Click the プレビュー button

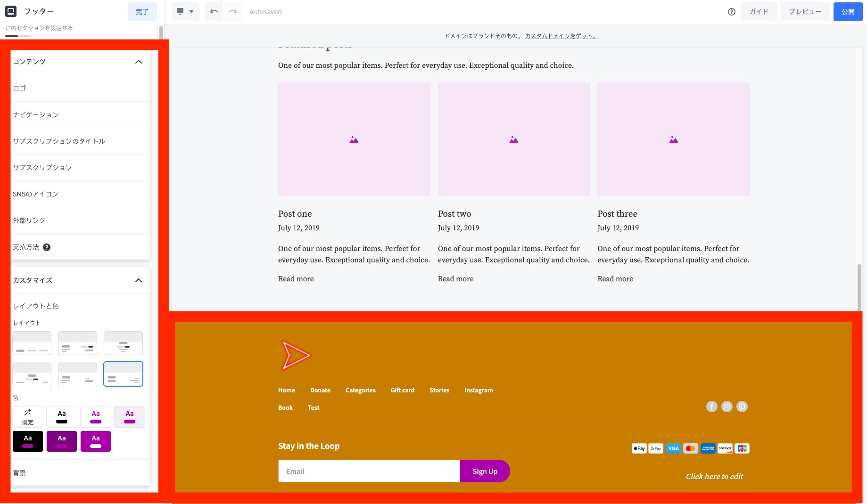pos(805,12)
